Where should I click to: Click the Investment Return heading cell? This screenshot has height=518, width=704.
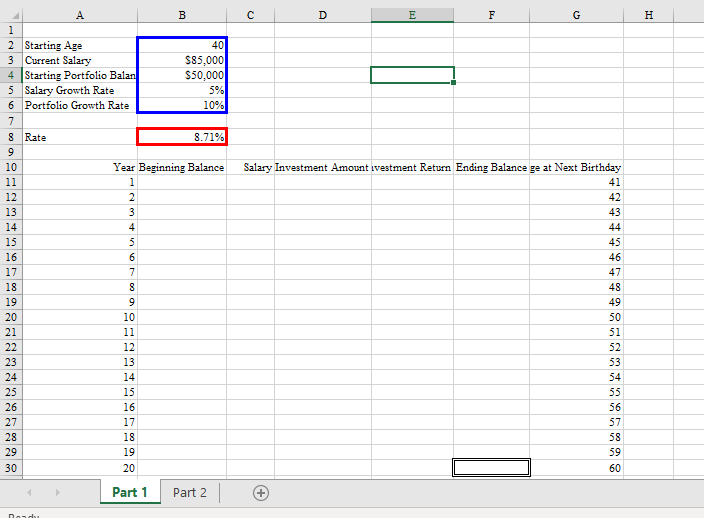tap(412, 167)
